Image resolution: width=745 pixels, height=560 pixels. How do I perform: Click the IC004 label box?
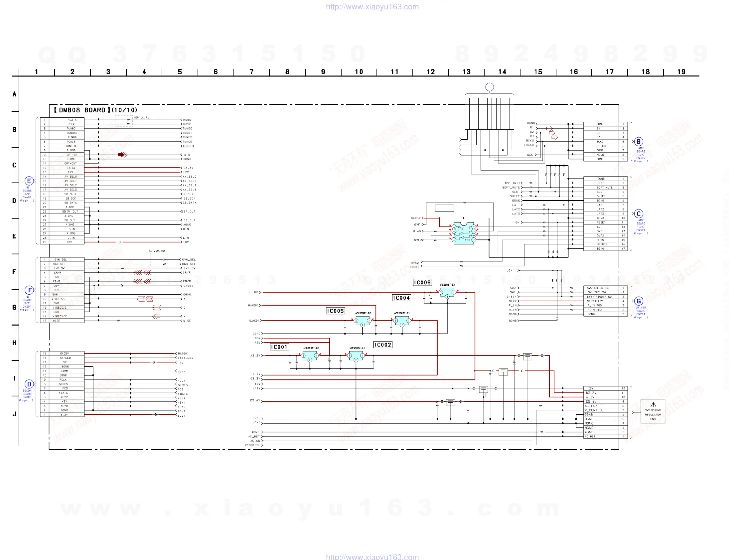point(401,298)
